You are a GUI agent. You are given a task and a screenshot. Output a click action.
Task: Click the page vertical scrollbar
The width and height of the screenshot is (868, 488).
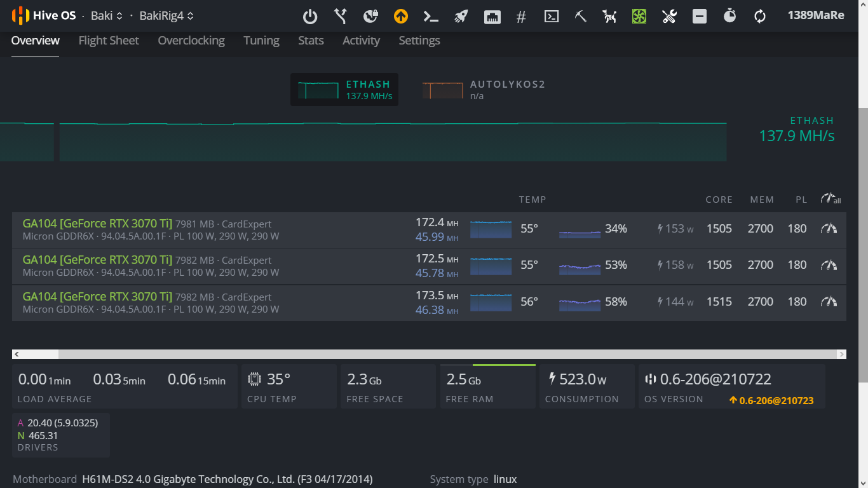(863, 244)
